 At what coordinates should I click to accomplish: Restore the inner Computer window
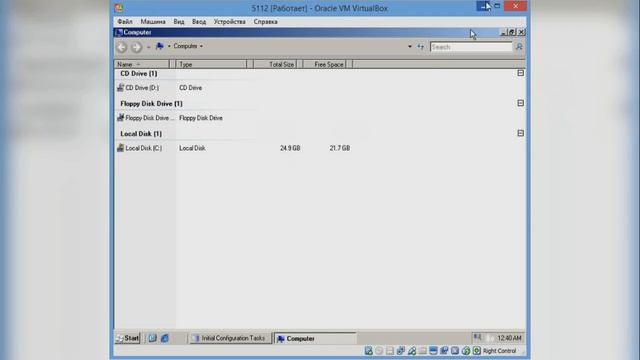click(512, 32)
